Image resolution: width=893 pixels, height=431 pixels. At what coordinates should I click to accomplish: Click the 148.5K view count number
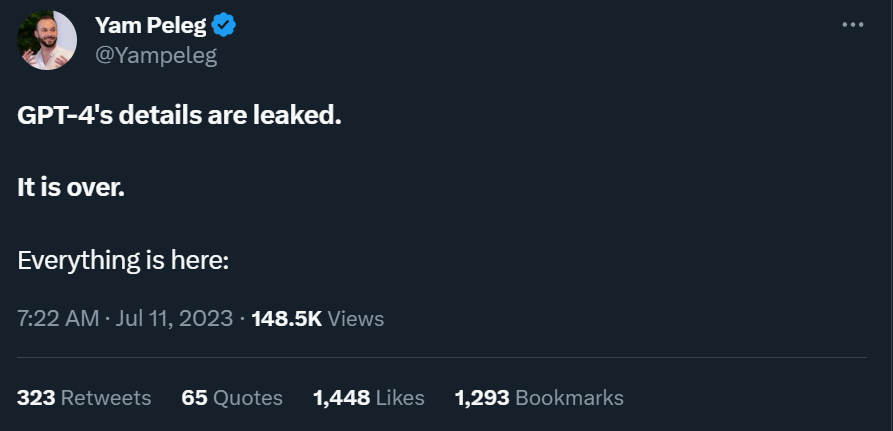pyautogui.click(x=286, y=319)
